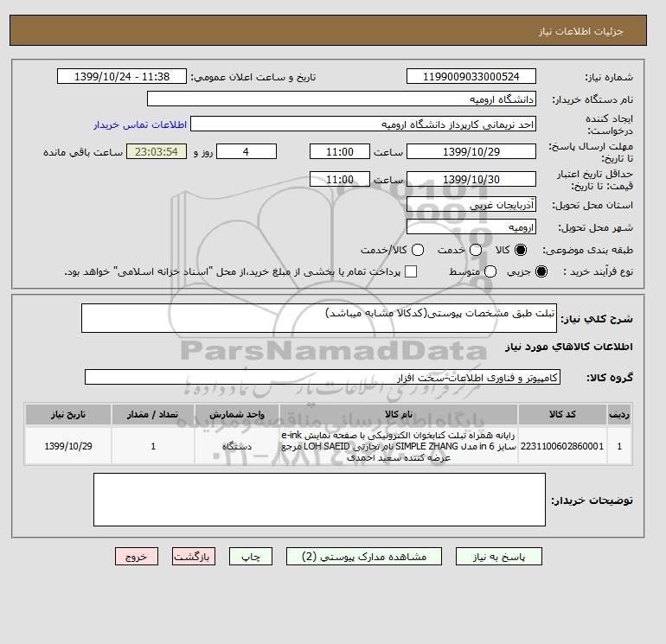Screen dimensions: 666x644
Task: Click the delivery city field ارومیه
Action: click(x=471, y=227)
